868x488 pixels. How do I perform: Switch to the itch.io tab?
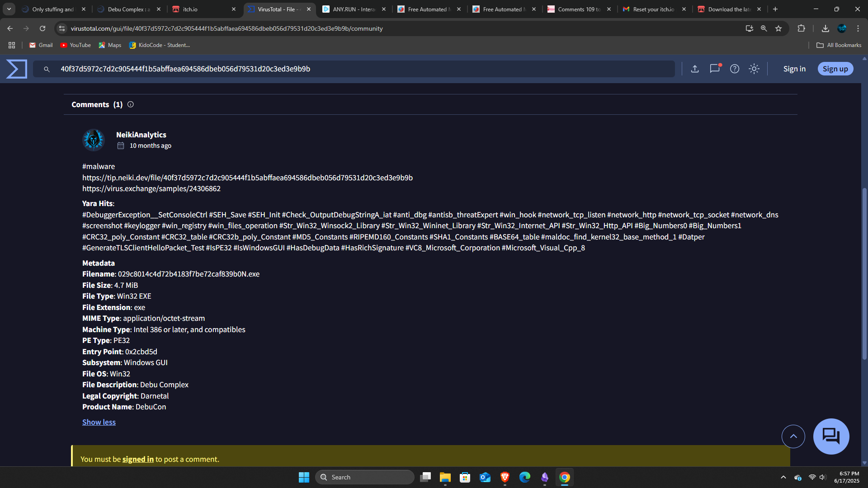[x=204, y=9]
